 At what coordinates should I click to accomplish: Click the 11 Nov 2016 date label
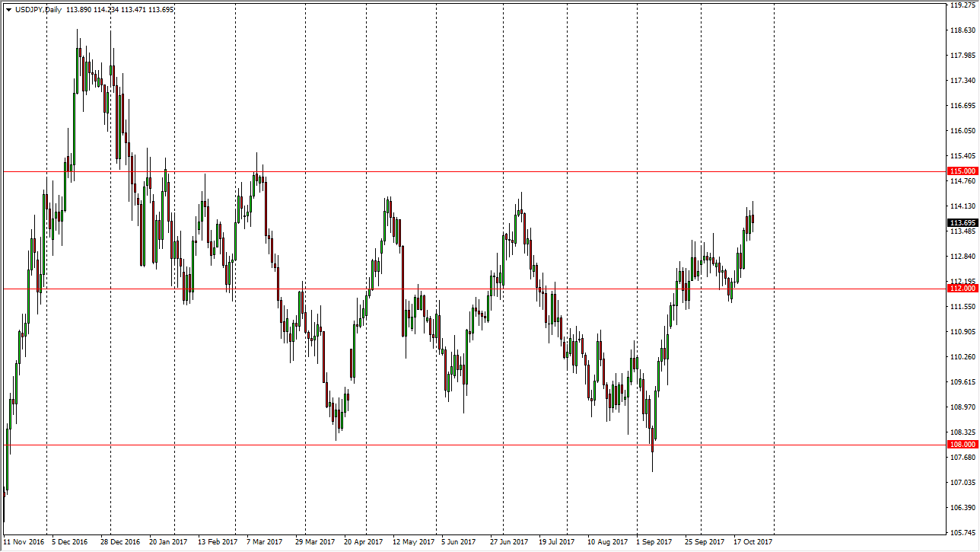25,541
